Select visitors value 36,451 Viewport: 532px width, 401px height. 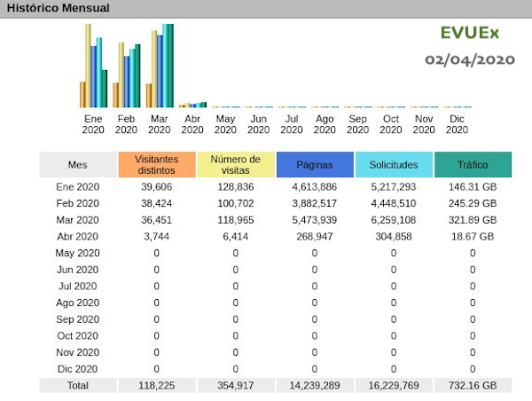click(x=157, y=220)
